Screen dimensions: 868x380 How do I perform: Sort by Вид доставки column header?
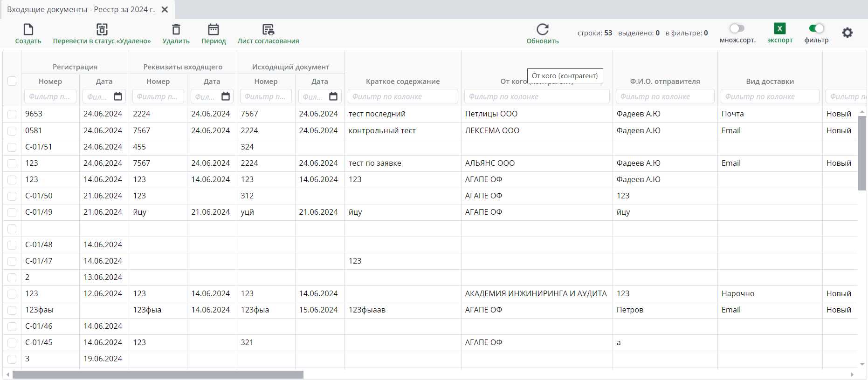pos(770,81)
